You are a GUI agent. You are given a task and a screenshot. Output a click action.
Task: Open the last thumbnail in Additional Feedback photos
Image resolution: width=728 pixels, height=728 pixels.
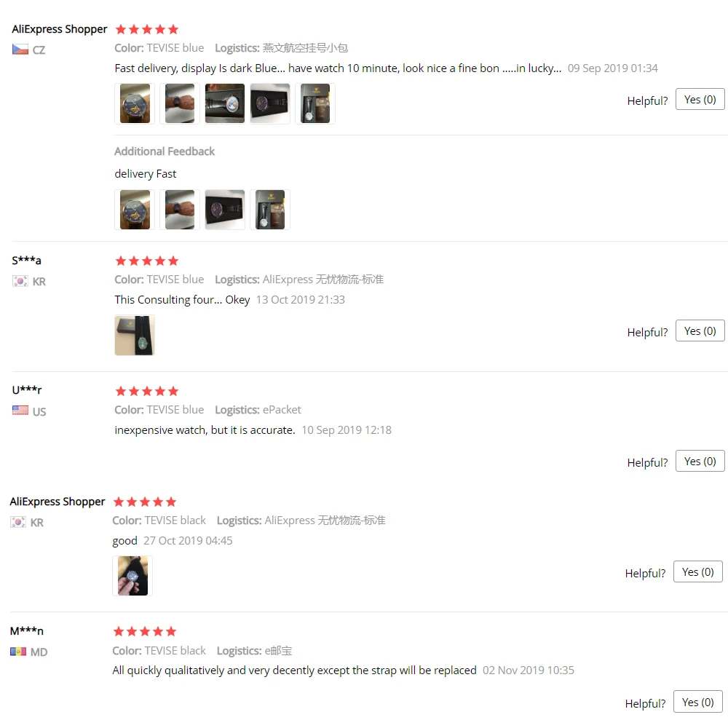point(270,210)
